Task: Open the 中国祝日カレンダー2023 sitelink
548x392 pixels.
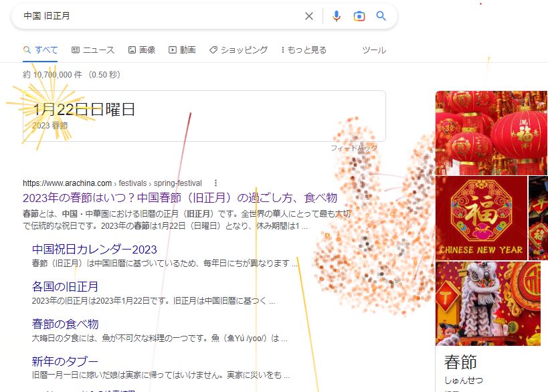Action: pyautogui.click(x=94, y=250)
